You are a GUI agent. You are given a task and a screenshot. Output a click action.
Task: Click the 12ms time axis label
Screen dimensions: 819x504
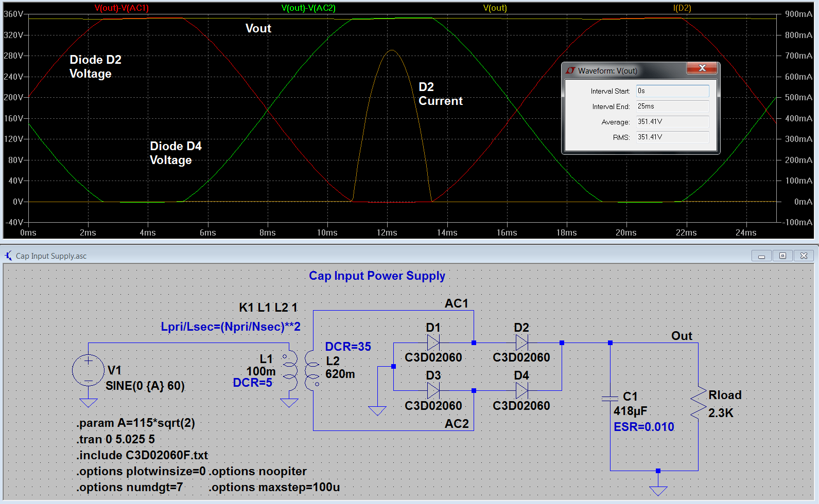pyautogui.click(x=387, y=232)
